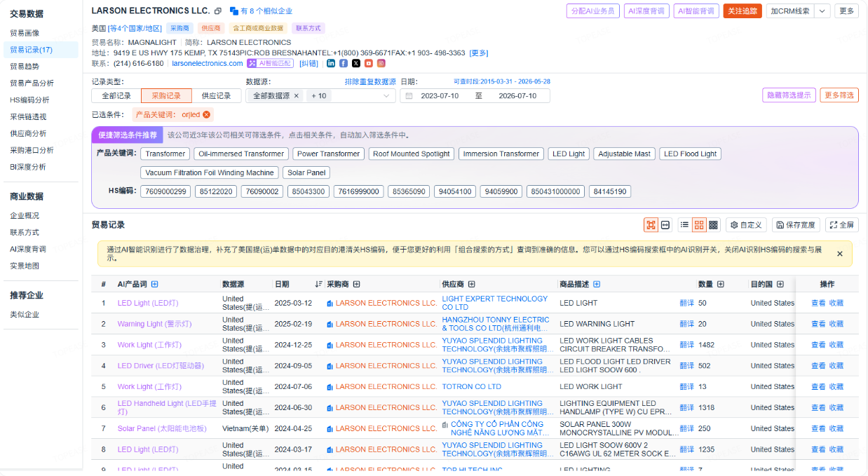
Task: Open 自定义 column settings
Action: 746,225
